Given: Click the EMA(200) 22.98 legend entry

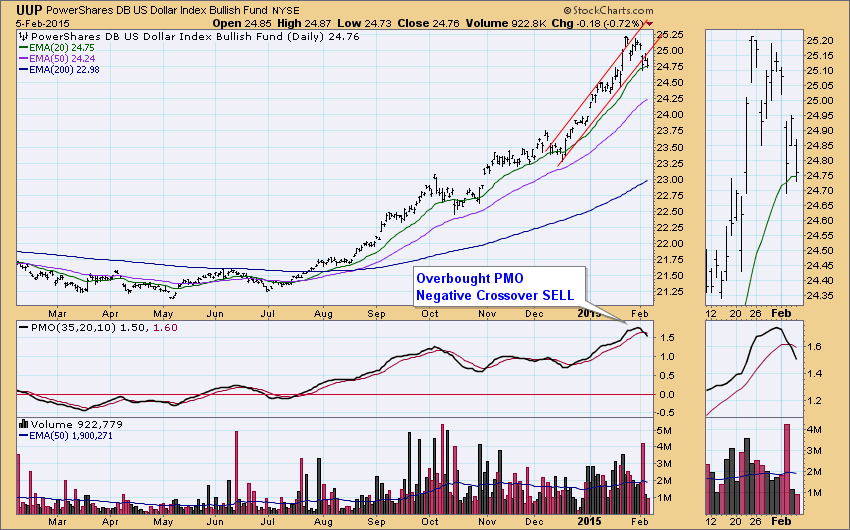Looking at the screenshot, I should (60, 69).
